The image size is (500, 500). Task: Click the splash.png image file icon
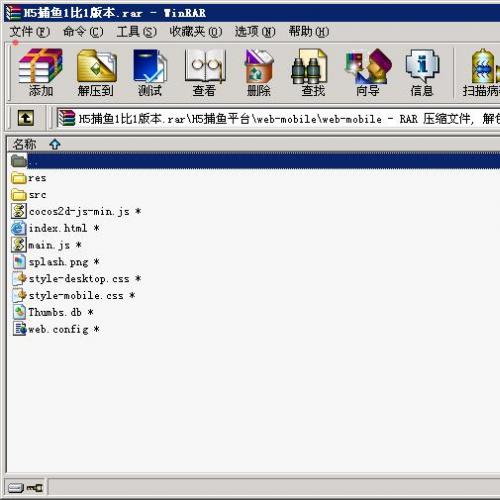(x=19, y=262)
